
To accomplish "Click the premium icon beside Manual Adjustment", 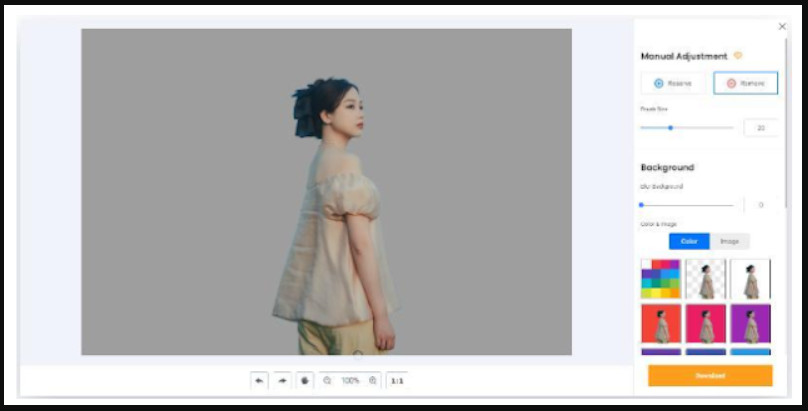I will [x=738, y=56].
